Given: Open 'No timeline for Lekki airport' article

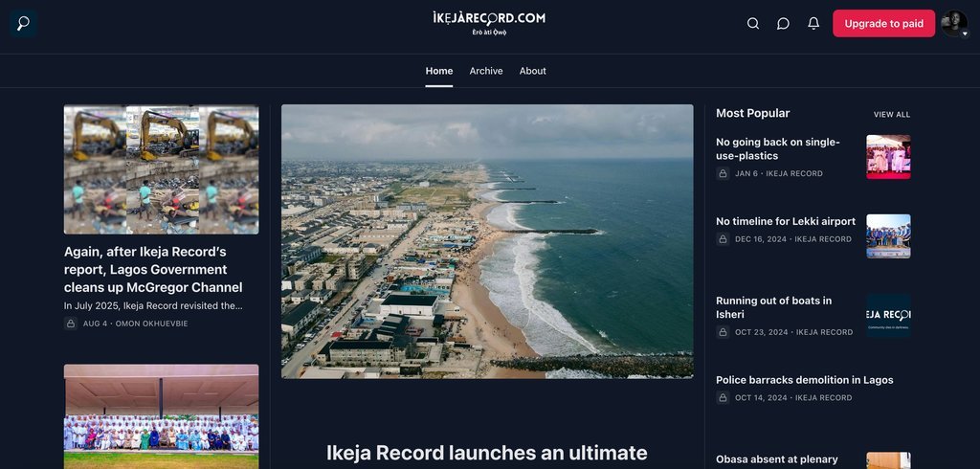Looking at the screenshot, I should (786, 221).
